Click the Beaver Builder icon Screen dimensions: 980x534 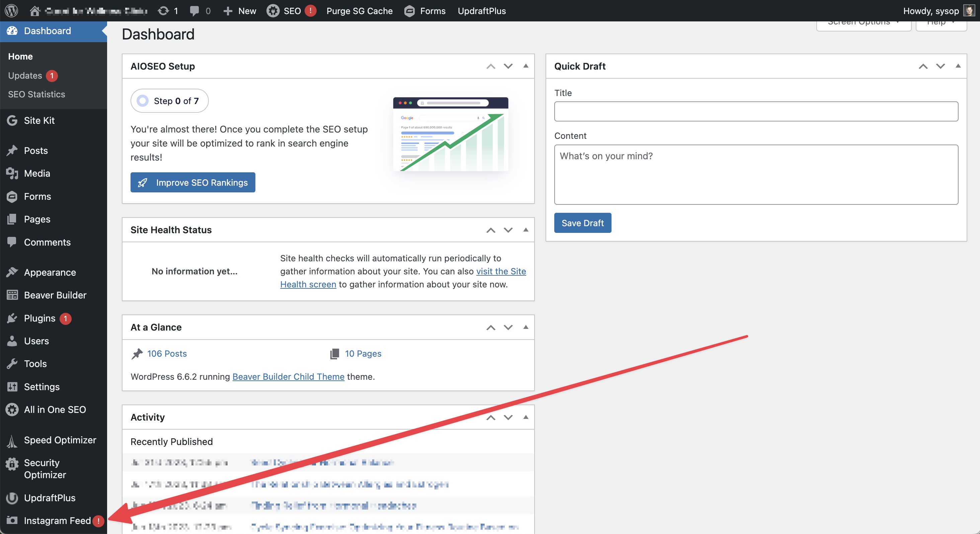tap(12, 295)
